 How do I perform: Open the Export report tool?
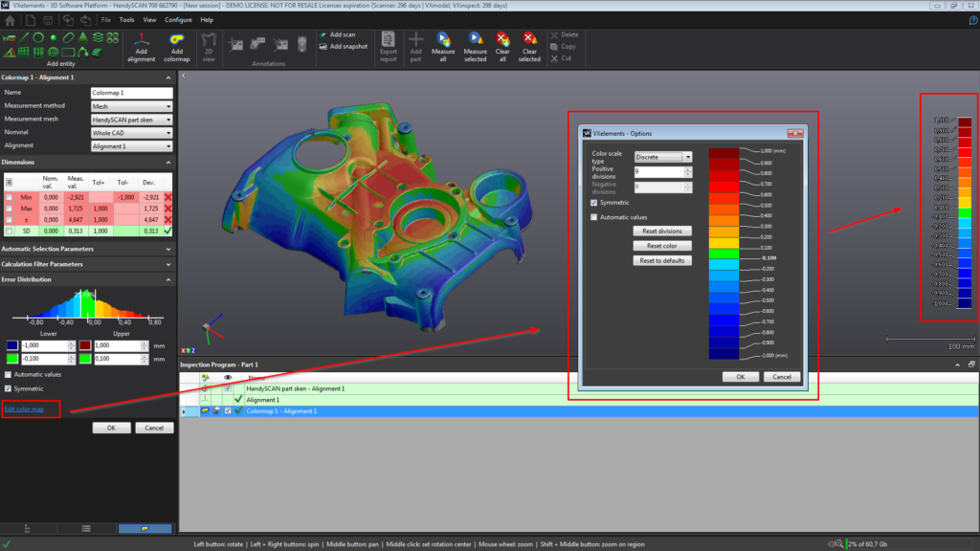(388, 39)
